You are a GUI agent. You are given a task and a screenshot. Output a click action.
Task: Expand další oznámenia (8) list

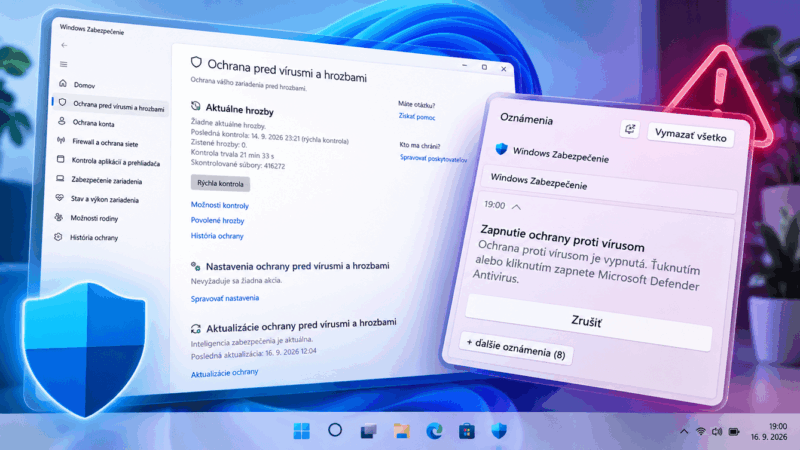pos(516,348)
